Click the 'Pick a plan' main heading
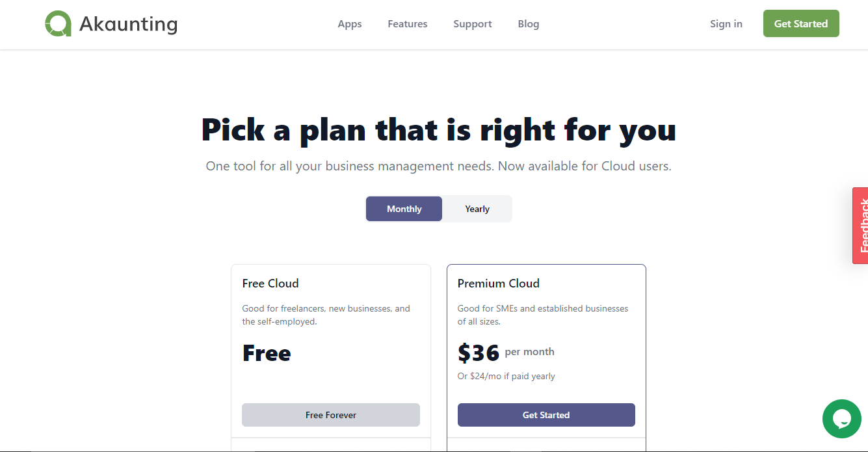The width and height of the screenshot is (868, 452). (438, 129)
